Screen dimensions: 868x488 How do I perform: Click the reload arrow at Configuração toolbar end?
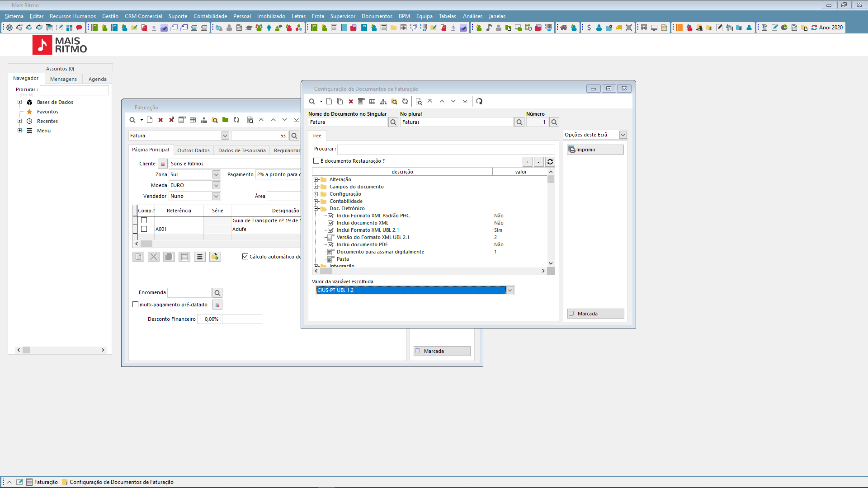[x=479, y=101]
